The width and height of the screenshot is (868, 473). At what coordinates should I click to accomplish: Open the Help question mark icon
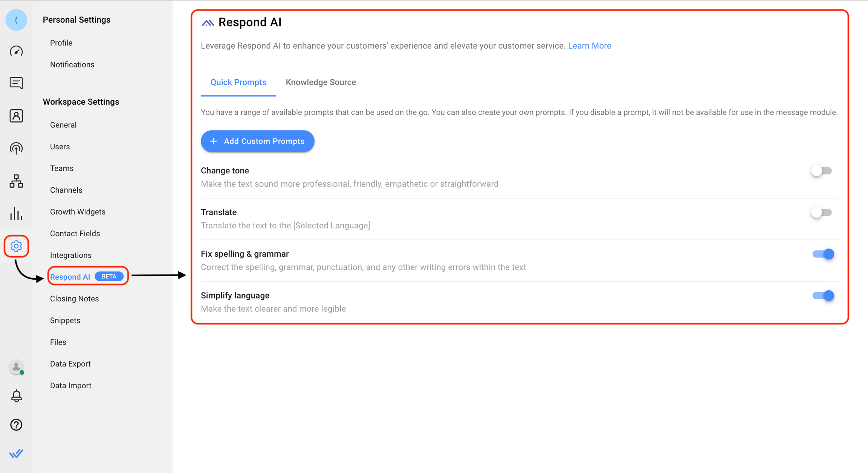click(16, 425)
